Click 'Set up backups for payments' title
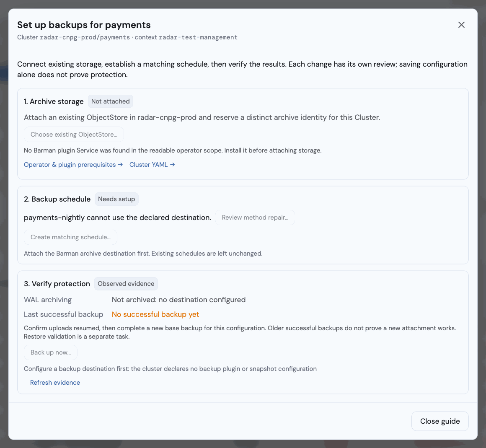The height and width of the screenshot is (448, 486). 84,25
